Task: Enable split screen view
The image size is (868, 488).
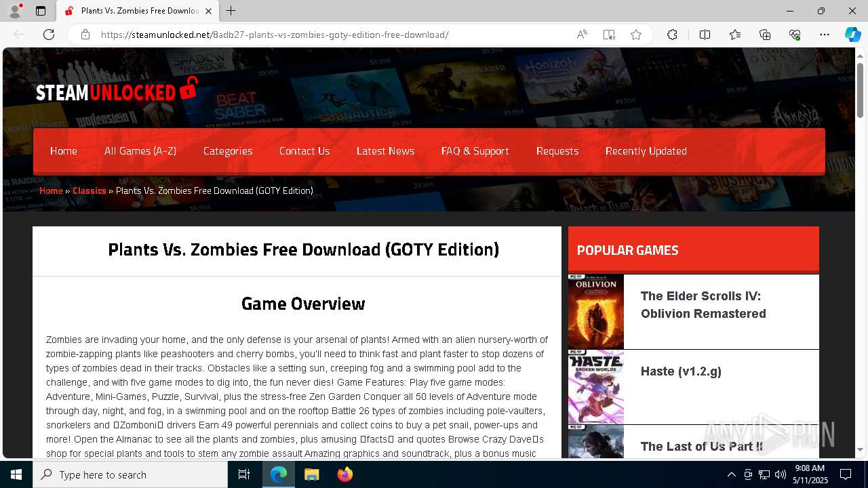Action: 705,35
